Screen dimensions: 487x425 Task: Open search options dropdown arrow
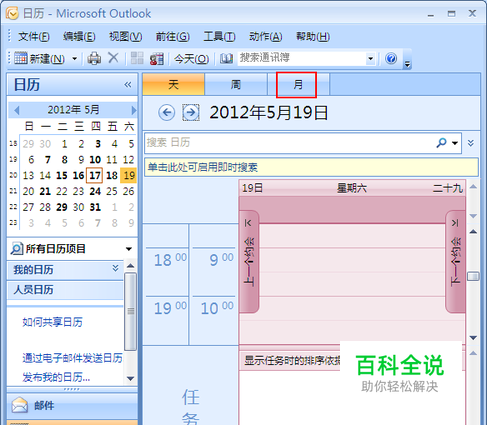point(455,143)
